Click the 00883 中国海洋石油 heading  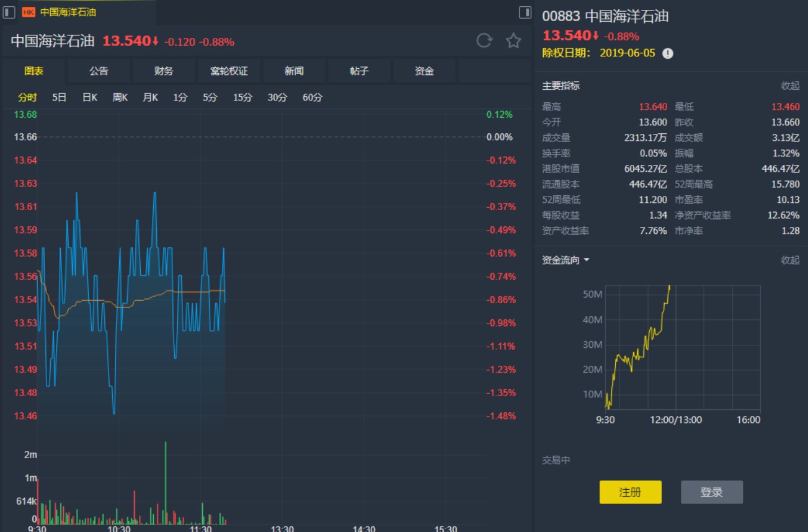(x=605, y=16)
